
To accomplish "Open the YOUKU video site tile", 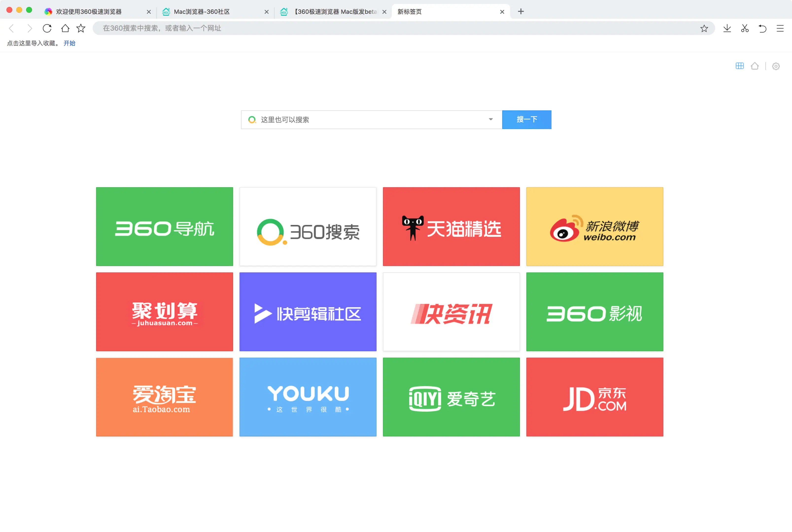I will 308,397.
